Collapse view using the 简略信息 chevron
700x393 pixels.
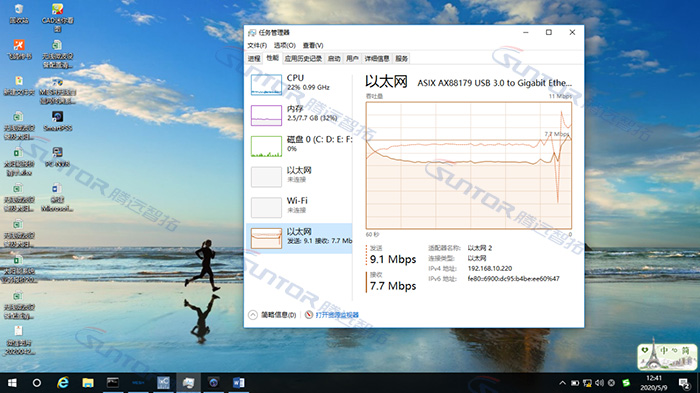pos(253,315)
